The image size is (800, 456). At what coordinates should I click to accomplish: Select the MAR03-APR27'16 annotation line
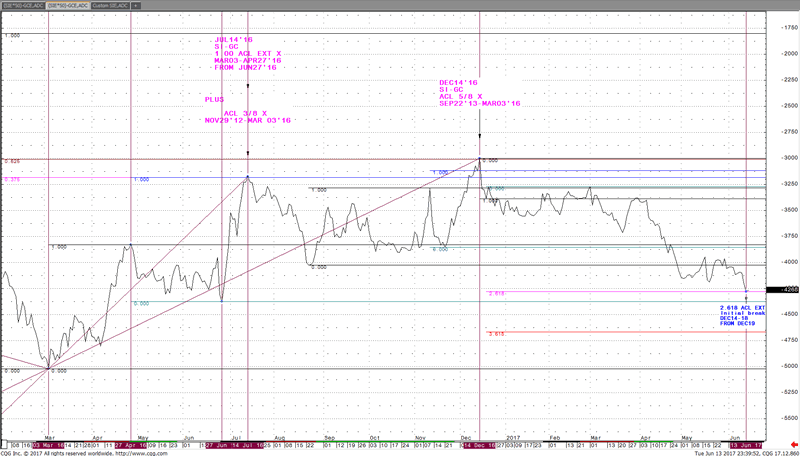coord(247,60)
